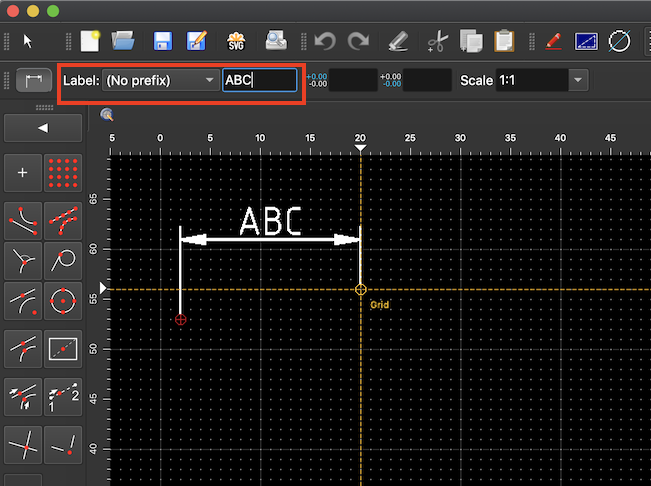Screen dimensions: 651x486
Task: Click the auto zoom magnifier icon
Action: (x=107, y=115)
